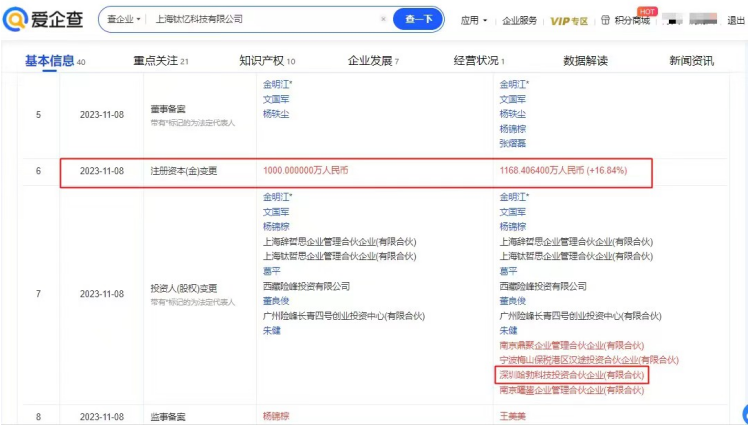The image size is (754, 428).
Task: Click the blue 查一下 search button
Action: 418,19
